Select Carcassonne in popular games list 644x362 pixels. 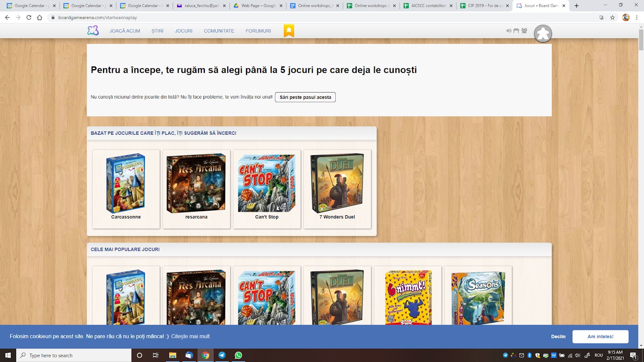point(126,296)
